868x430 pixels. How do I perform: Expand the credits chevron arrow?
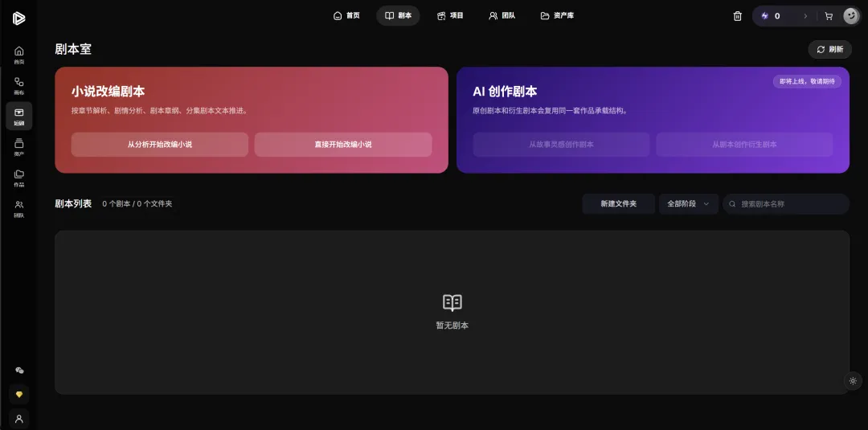point(805,16)
